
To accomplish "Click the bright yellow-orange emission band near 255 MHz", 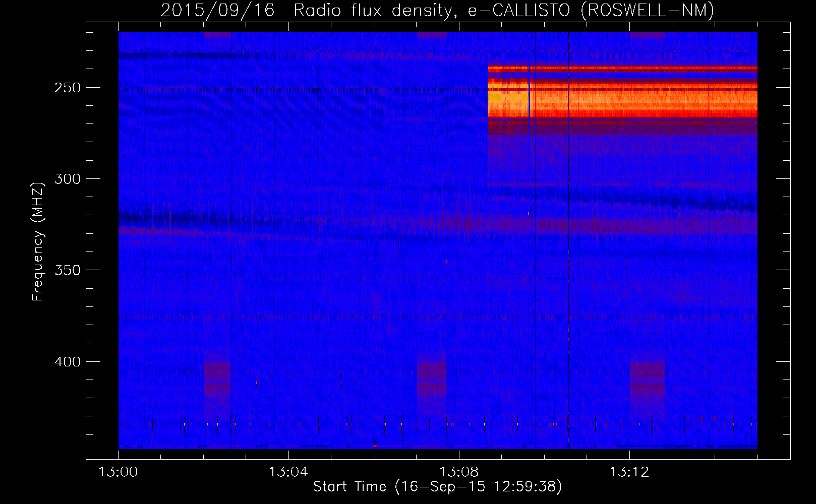I will coord(622,100).
